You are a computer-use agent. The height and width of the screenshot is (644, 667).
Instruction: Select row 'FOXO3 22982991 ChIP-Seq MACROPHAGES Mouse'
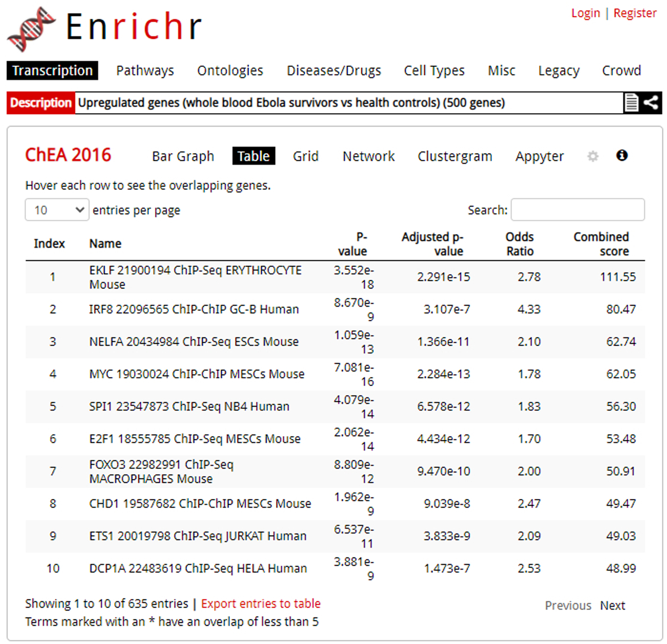(335, 472)
